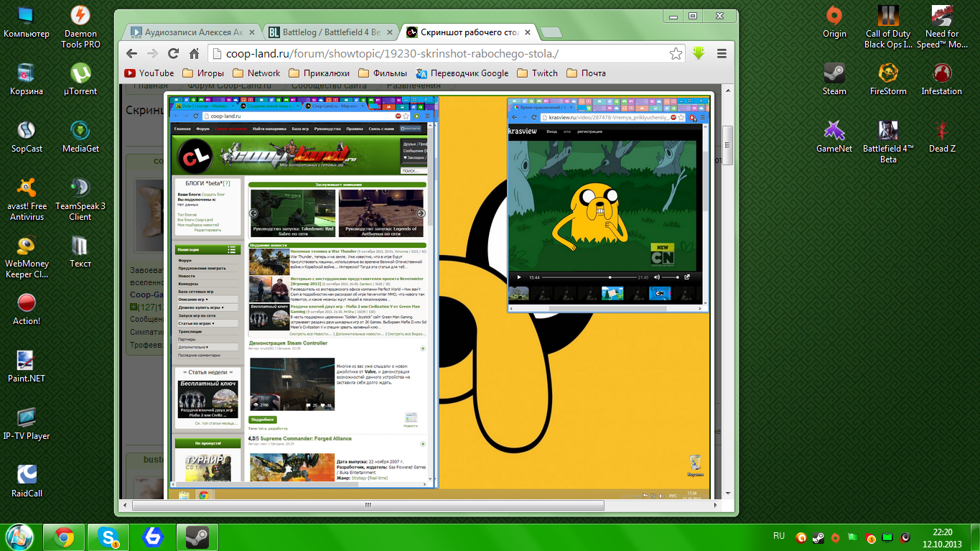Open Steam from the taskbar
This screenshot has height=551, width=980.
[197, 537]
